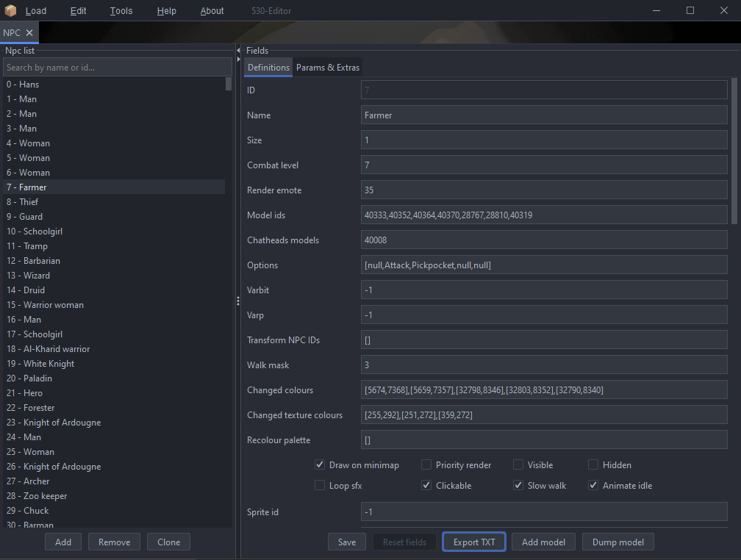Click the Clone button
Image resolution: width=741 pixels, height=560 pixels.
point(168,542)
